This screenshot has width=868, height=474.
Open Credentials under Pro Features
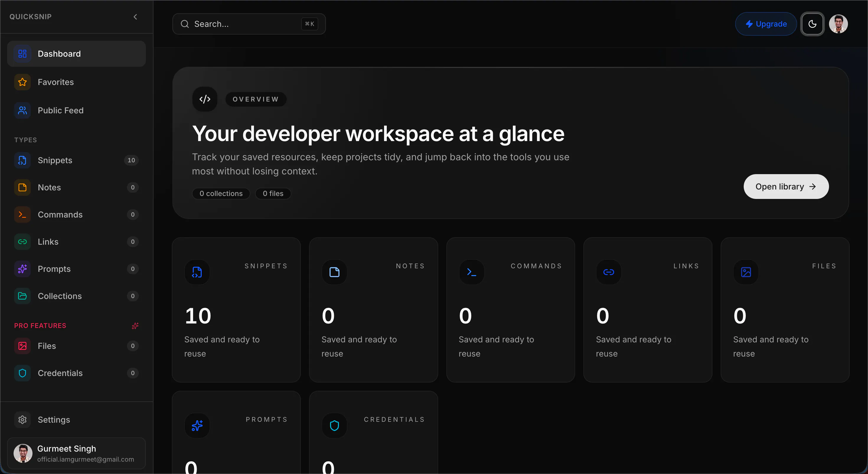point(76,373)
